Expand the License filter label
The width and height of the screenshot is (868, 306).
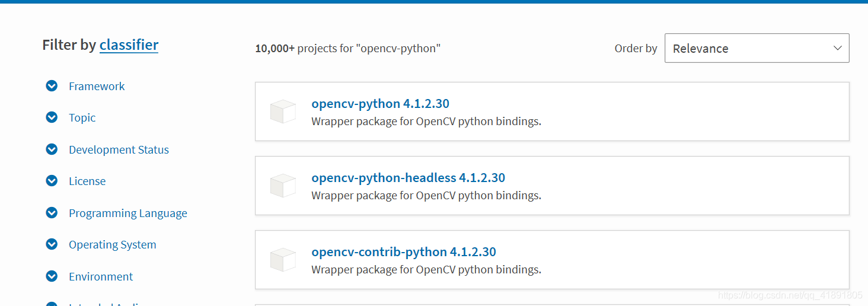point(87,181)
